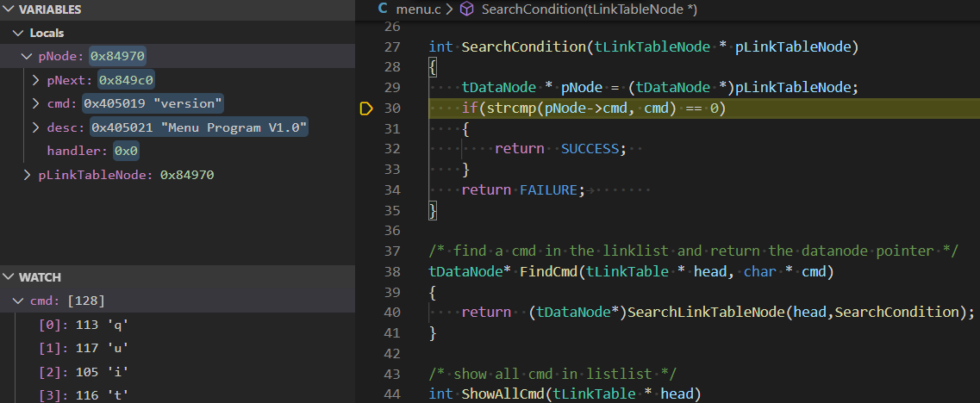Viewport: 980px width, 403px height.
Task: Click the menu.c breadcrumb item
Action: click(x=417, y=9)
